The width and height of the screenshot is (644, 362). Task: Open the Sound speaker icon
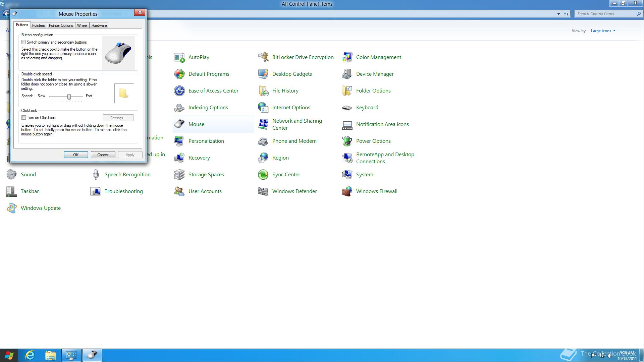click(12, 175)
